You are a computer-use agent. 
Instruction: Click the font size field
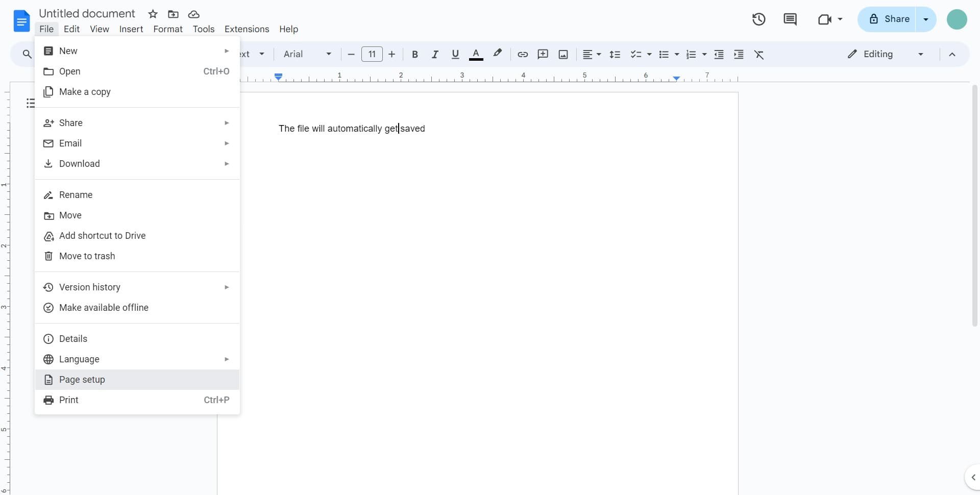tap(372, 54)
